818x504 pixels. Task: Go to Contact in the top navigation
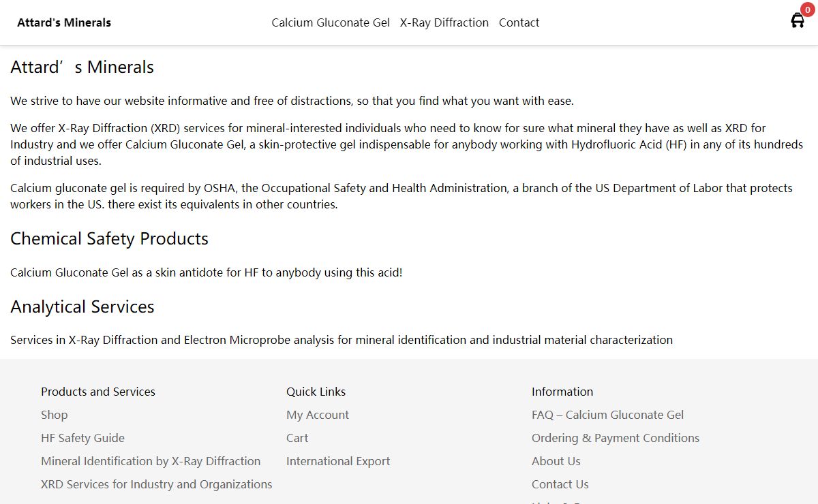(519, 22)
